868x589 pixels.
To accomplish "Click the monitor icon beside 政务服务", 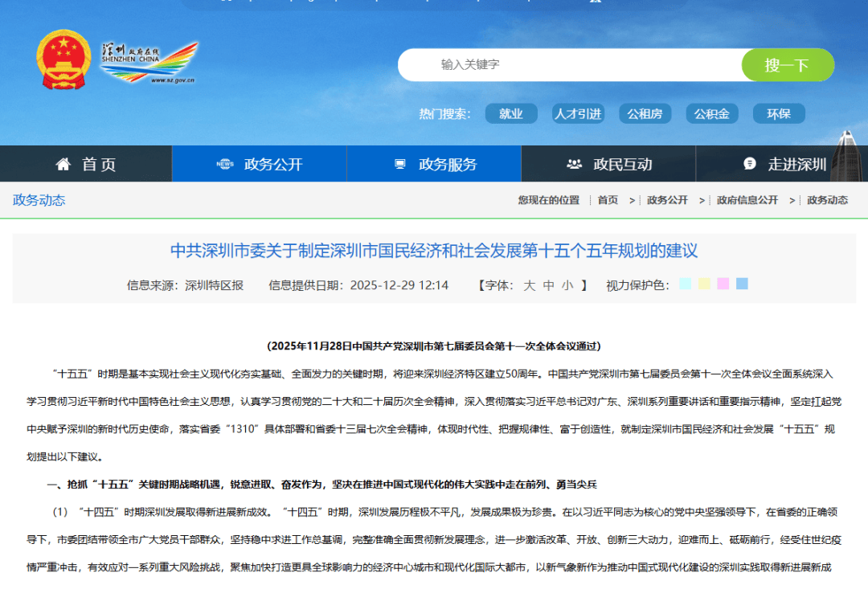I will tap(399, 164).
